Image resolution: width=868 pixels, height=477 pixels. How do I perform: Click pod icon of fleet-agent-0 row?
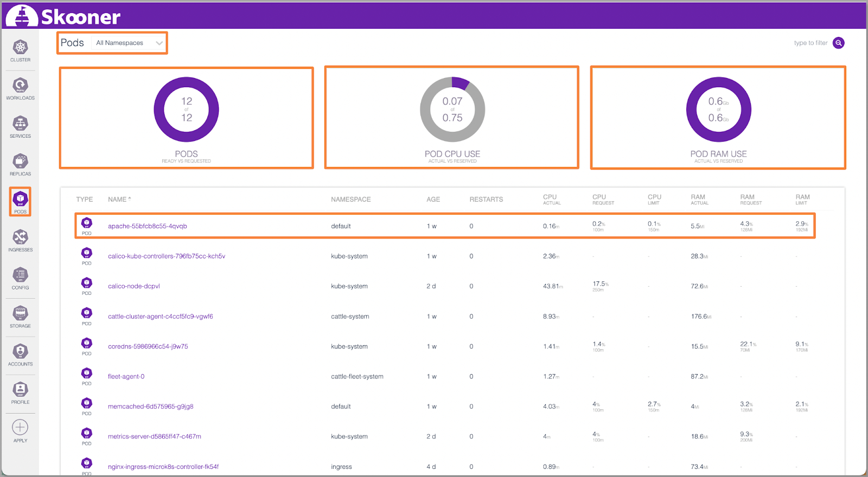coord(87,373)
